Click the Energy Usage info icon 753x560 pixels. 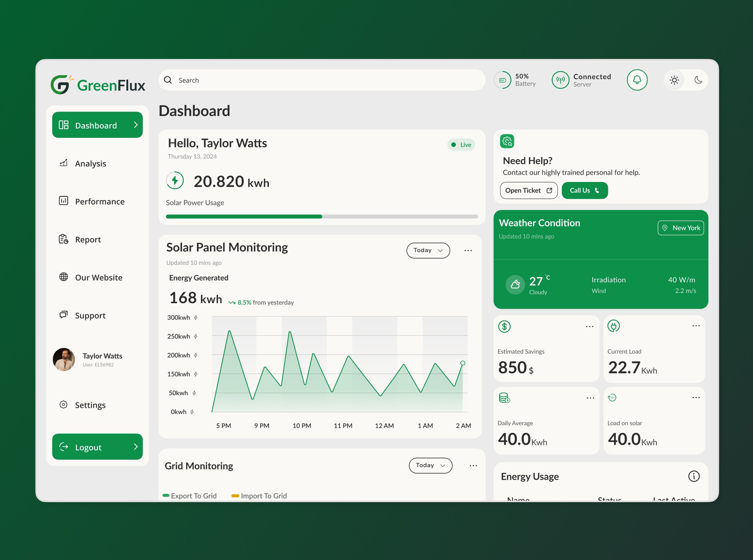[x=694, y=476]
